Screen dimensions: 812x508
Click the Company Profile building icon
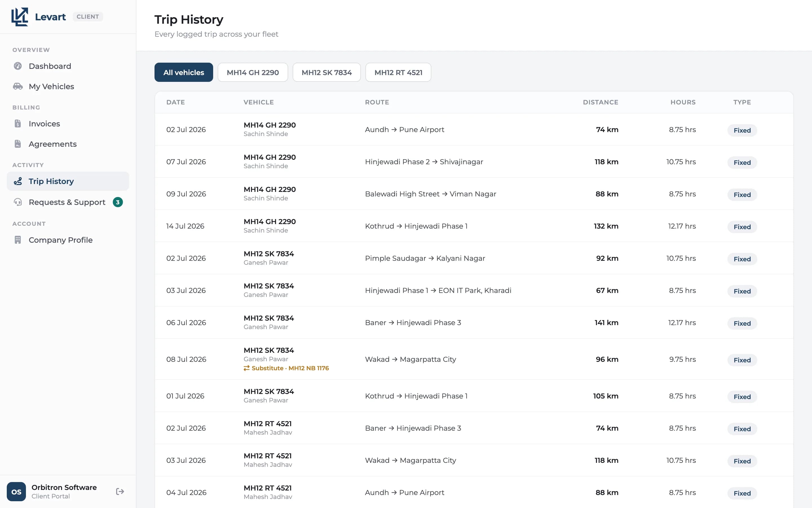pyautogui.click(x=18, y=240)
